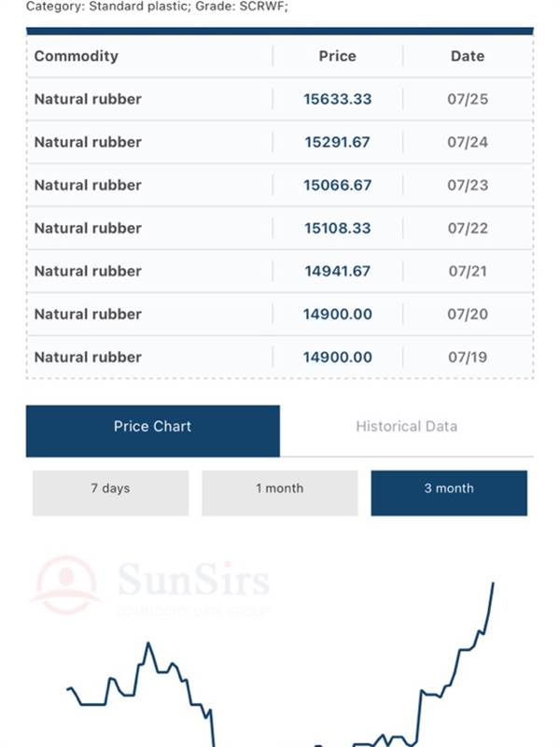Click the 14941.67 price value

coord(338,271)
